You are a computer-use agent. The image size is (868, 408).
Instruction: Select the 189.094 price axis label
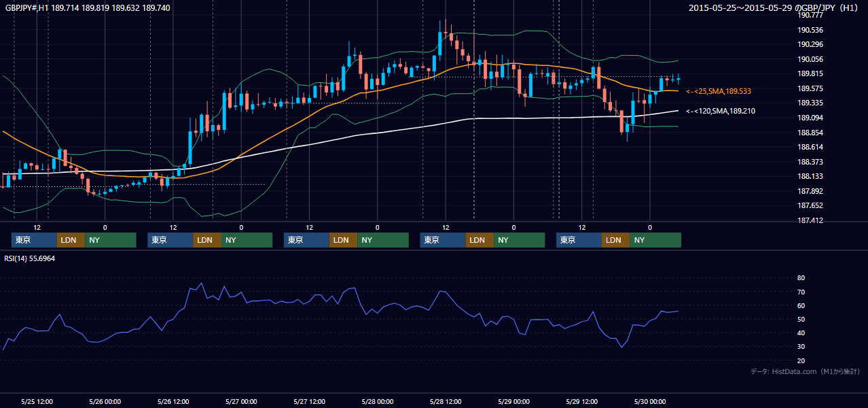810,118
